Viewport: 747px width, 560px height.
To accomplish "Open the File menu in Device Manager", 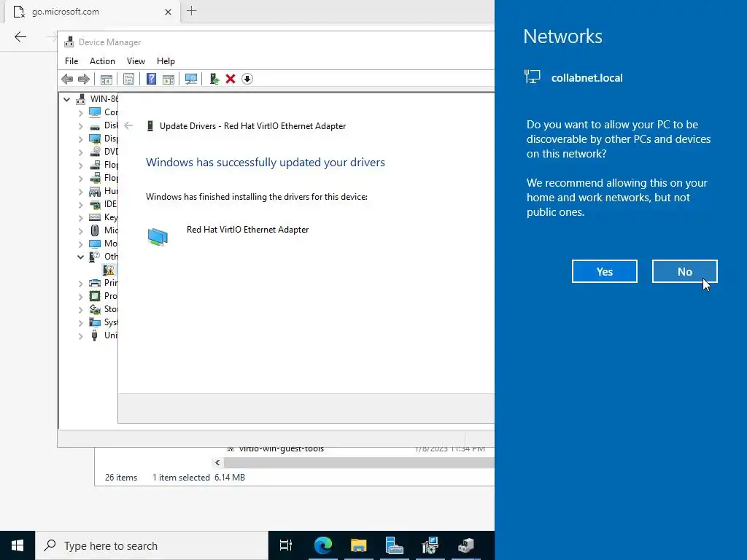I will pyautogui.click(x=71, y=61).
